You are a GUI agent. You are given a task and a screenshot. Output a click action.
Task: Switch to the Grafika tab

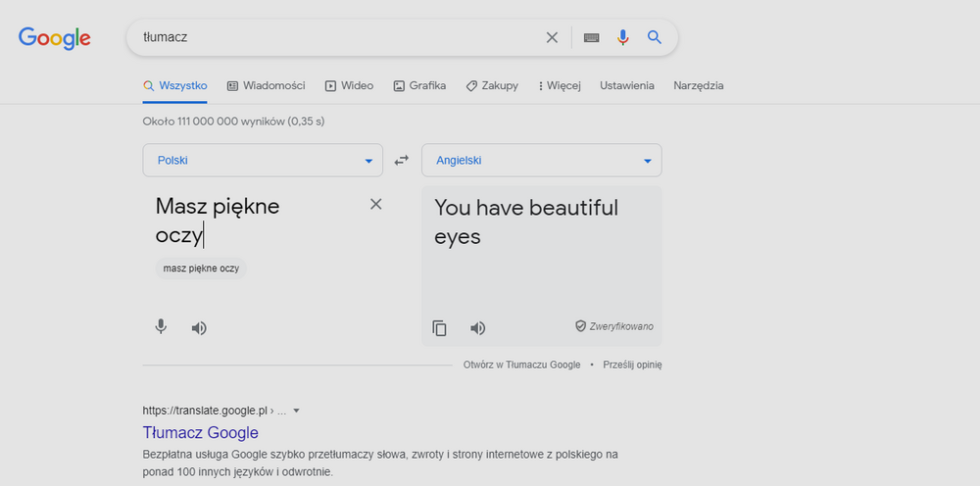419,85
